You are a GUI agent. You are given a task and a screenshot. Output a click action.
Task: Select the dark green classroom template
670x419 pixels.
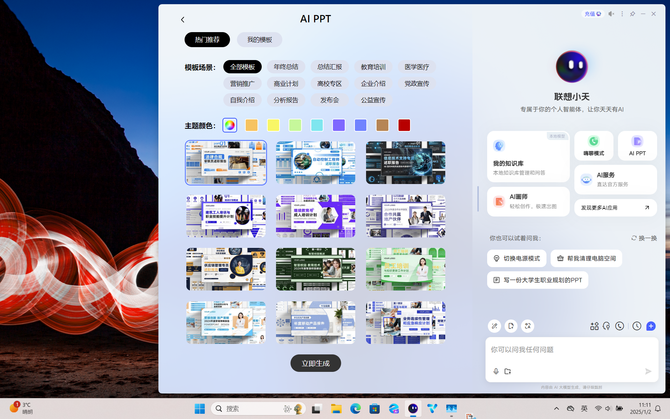tap(316, 269)
